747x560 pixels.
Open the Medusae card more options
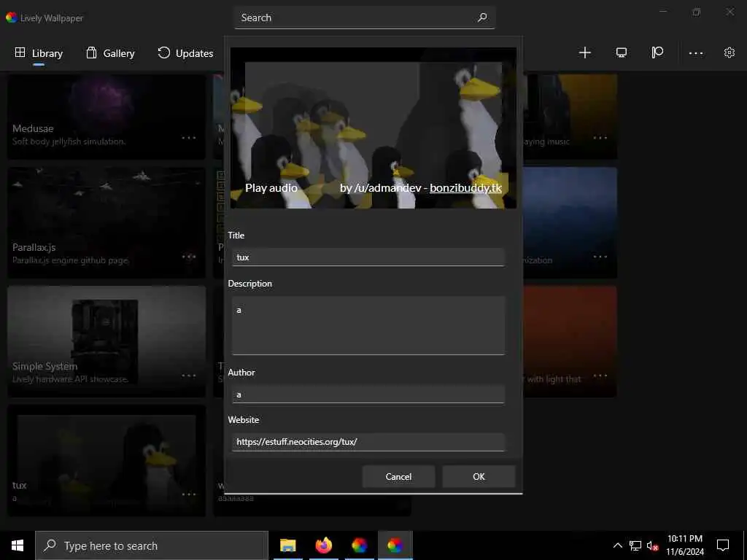tap(189, 138)
